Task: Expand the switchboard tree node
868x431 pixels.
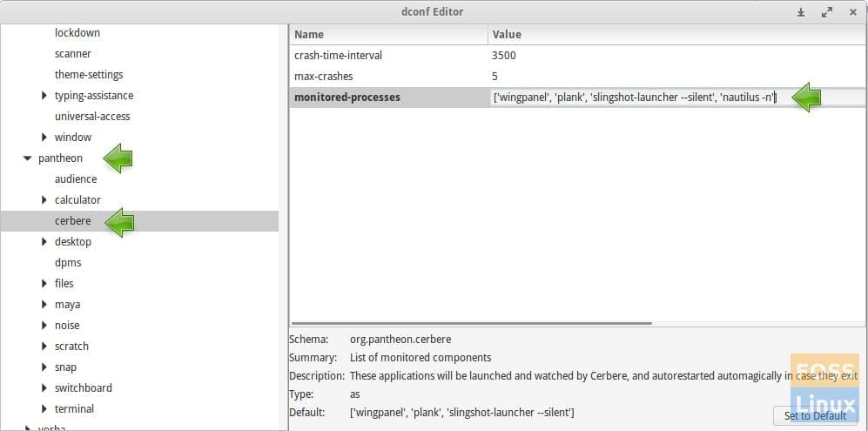Action: tap(44, 387)
